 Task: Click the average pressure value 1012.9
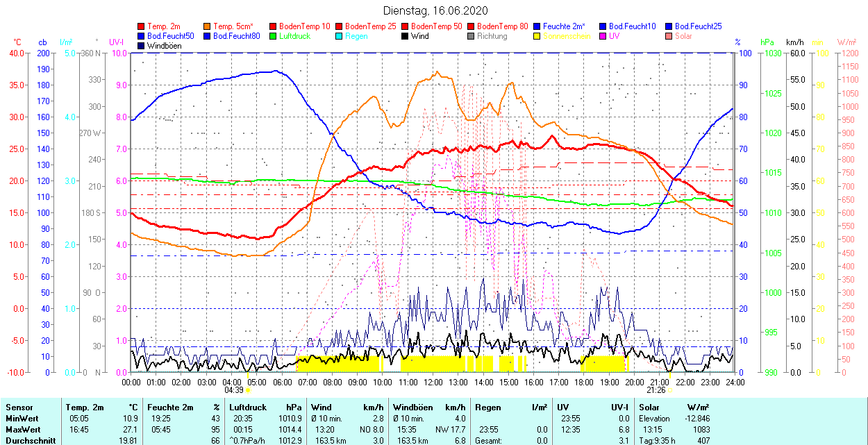pyautogui.click(x=290, y=441)
